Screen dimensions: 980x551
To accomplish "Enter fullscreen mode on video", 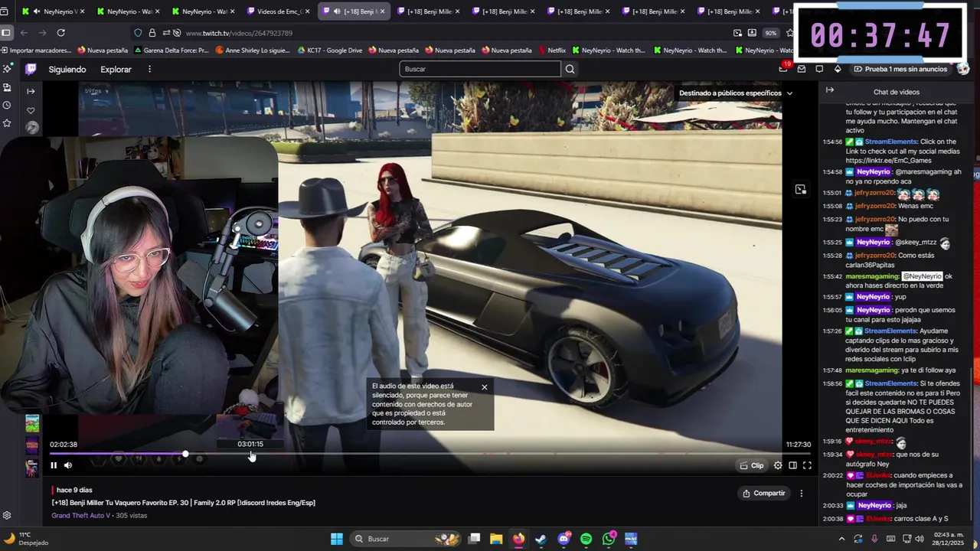I will pyautogui.click(x=807, y=465).
